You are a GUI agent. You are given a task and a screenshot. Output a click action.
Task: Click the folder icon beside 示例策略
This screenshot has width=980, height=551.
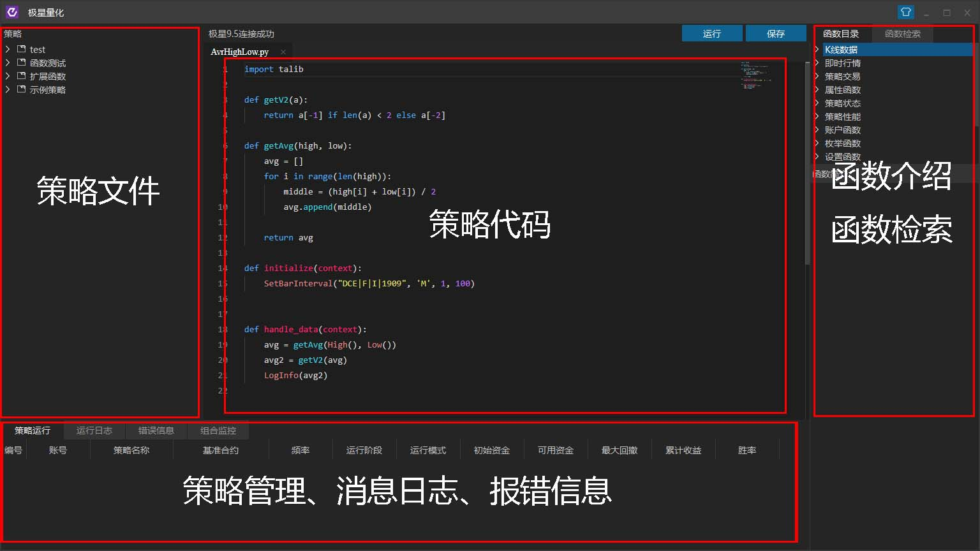point(22,89)
